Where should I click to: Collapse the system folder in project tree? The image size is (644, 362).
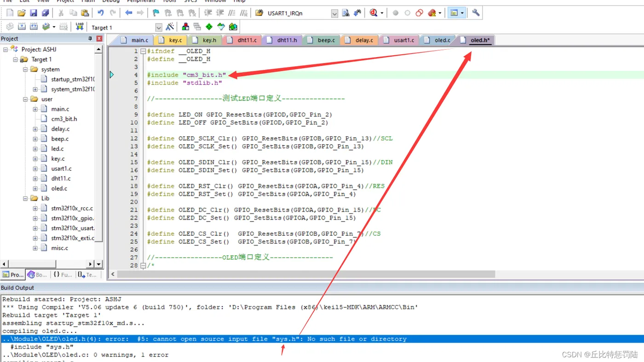click(25, 70)
